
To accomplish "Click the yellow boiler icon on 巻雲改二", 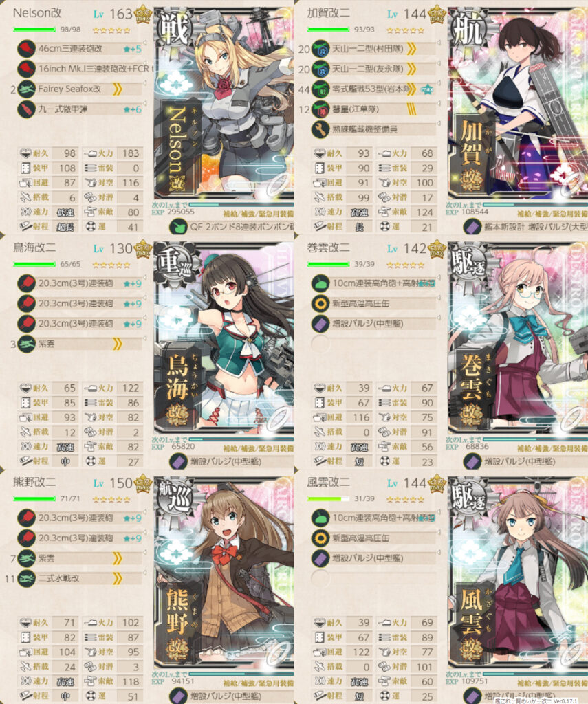I will (x=320, y=303).
